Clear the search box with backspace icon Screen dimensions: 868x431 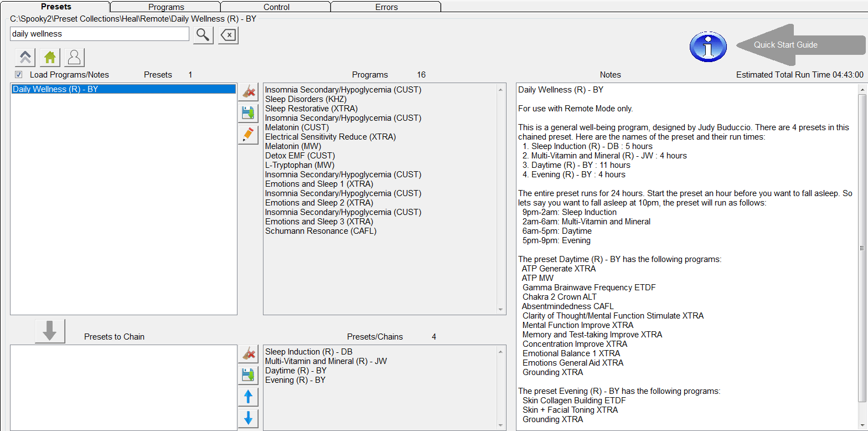point(228,35)
